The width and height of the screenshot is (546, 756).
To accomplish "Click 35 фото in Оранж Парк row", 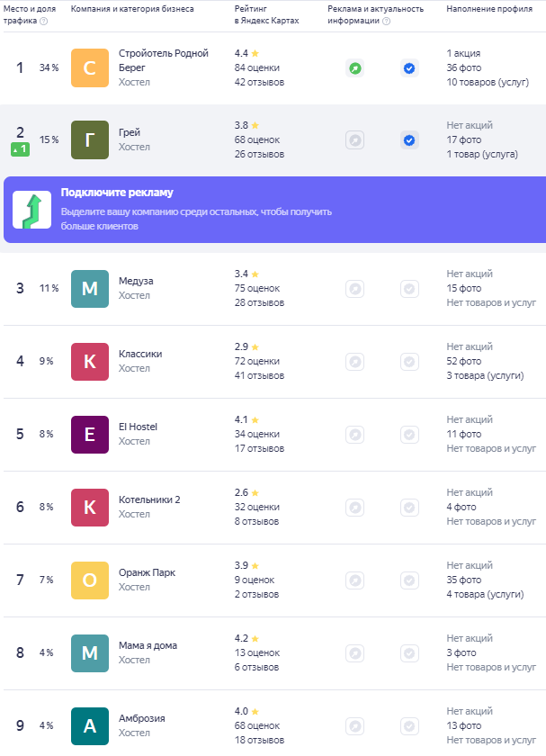I will tap(463, 580).
